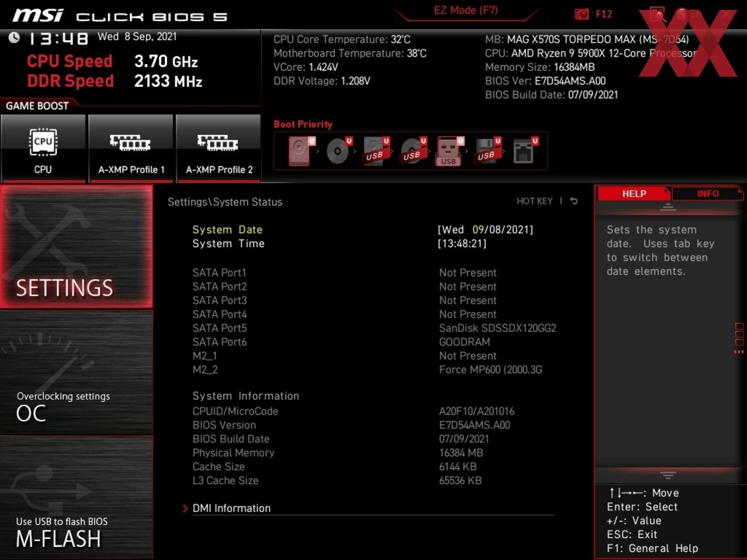Select the System Date row
The image size is (747, 560).
click(x=363, y=229)
